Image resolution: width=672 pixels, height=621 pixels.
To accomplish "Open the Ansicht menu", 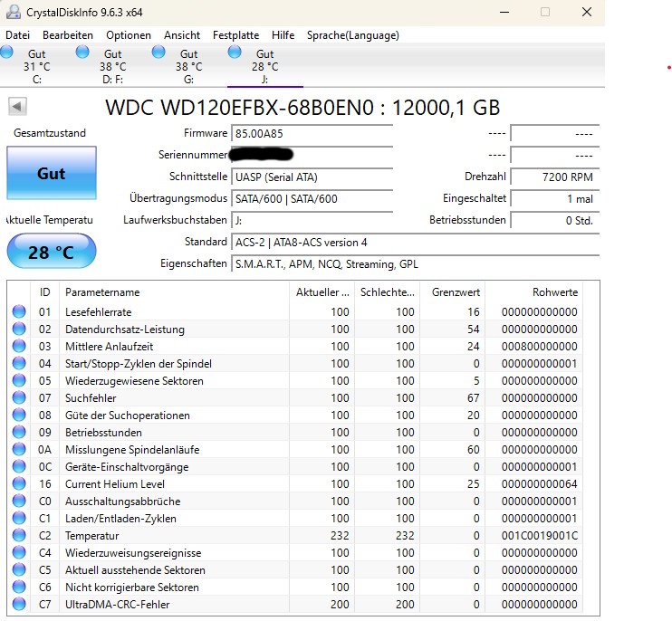I will coord(182,35).
